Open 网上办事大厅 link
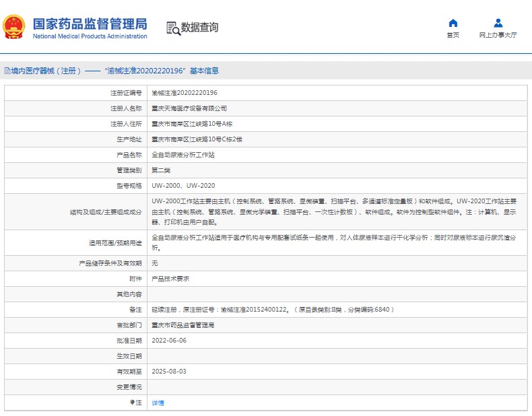Image resolution: width=532 pixels, height=416 pixels. (x=498, y=35)
